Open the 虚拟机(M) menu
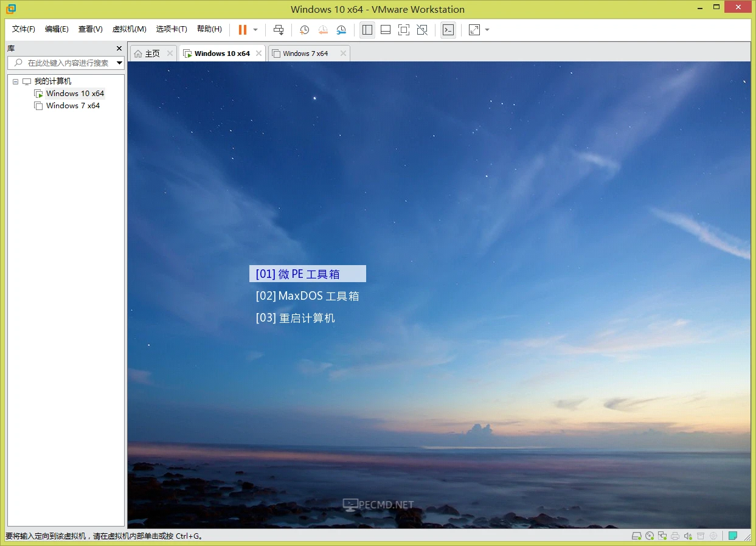 click(129, 29)
